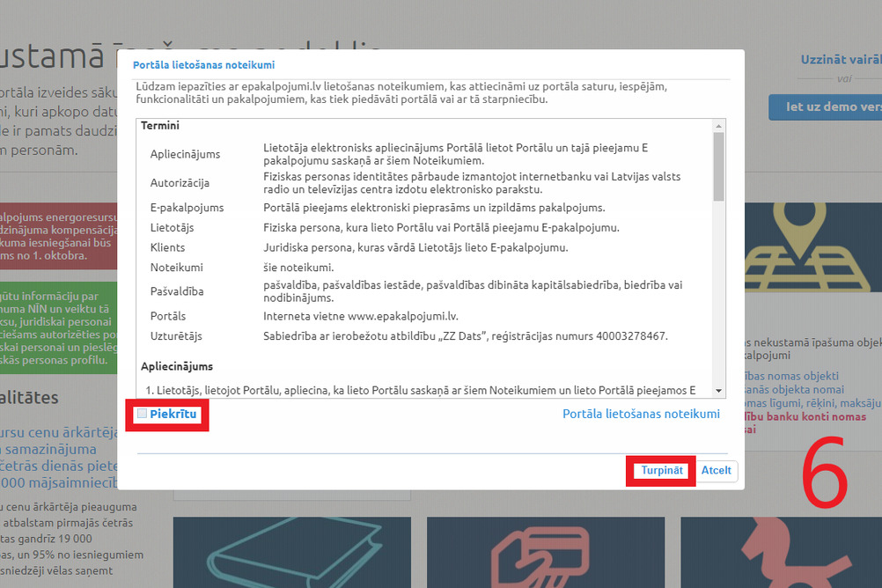Viewport: 882px width, 588px height.
Task: Click the E-pakalpojums term
Action: click(187, 208)
